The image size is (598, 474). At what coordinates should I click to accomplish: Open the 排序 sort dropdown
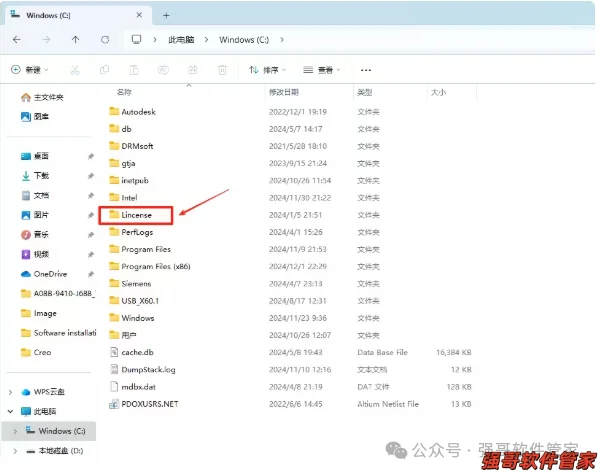267,70
